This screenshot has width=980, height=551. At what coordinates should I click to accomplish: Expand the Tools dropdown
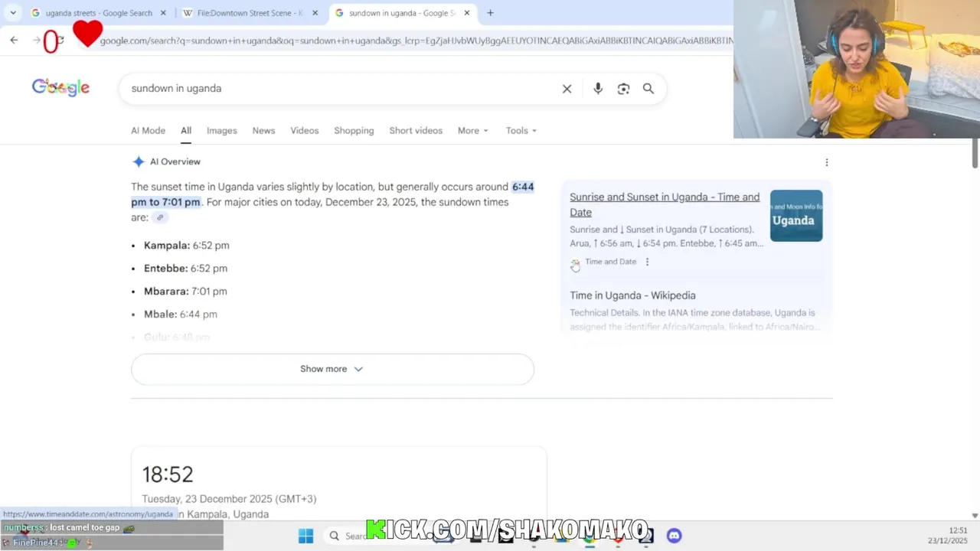[521, 131]
